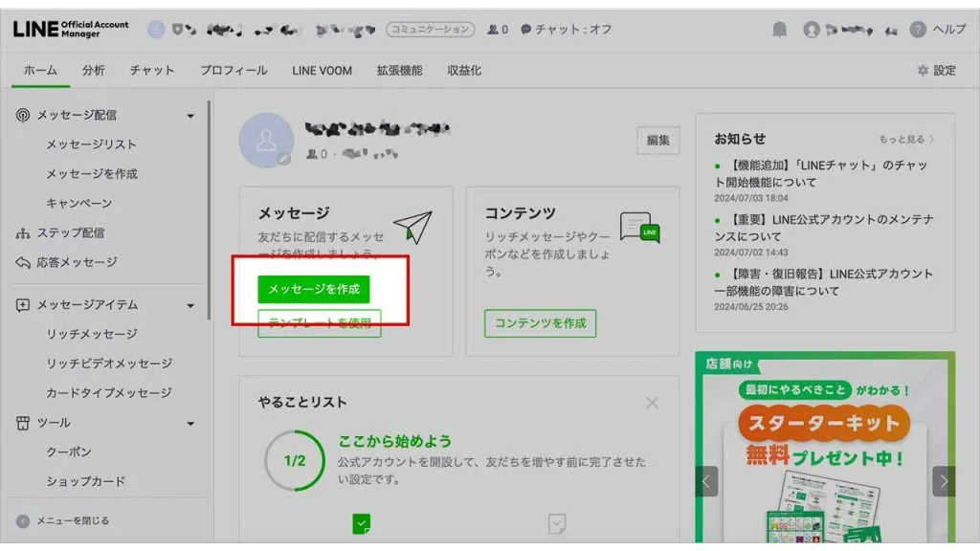Advance the banner with the right arrow
The image size is (980, 551).
(944, 480)
